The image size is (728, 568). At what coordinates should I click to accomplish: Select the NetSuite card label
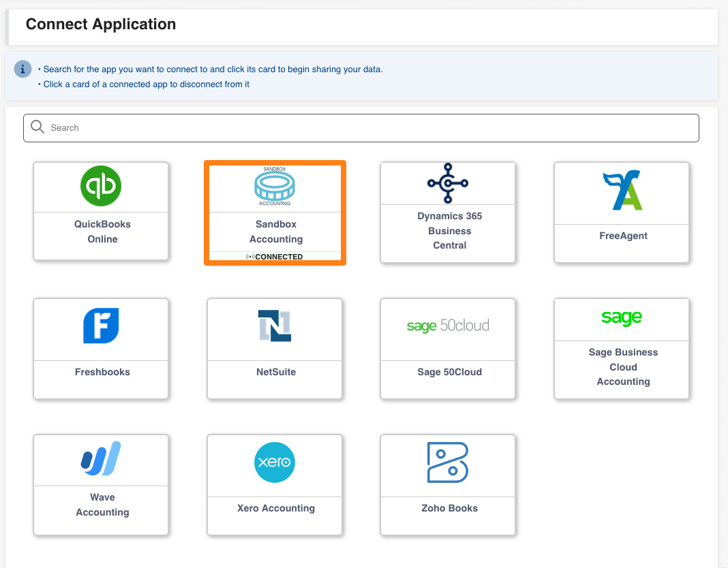tap(276, 372)
